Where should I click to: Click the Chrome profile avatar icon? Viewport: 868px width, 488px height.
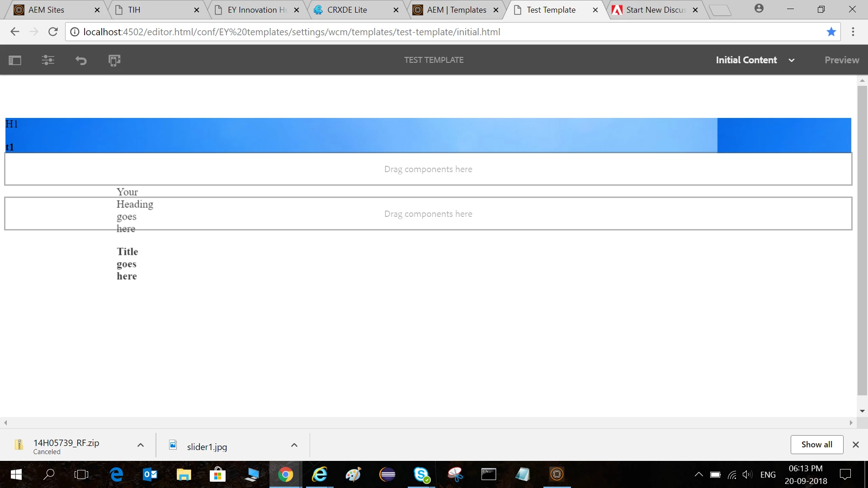pyautogui.click(x=759, y=9)
